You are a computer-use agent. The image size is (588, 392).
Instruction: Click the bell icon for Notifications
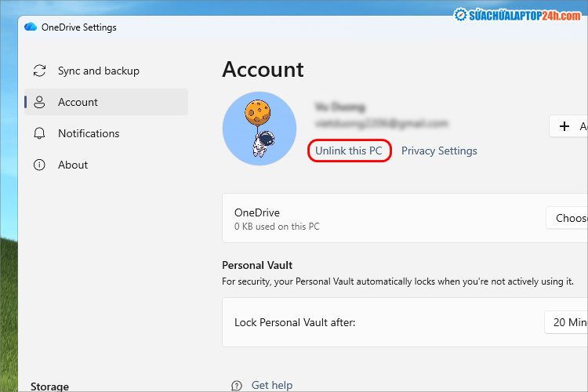point(39,134)
